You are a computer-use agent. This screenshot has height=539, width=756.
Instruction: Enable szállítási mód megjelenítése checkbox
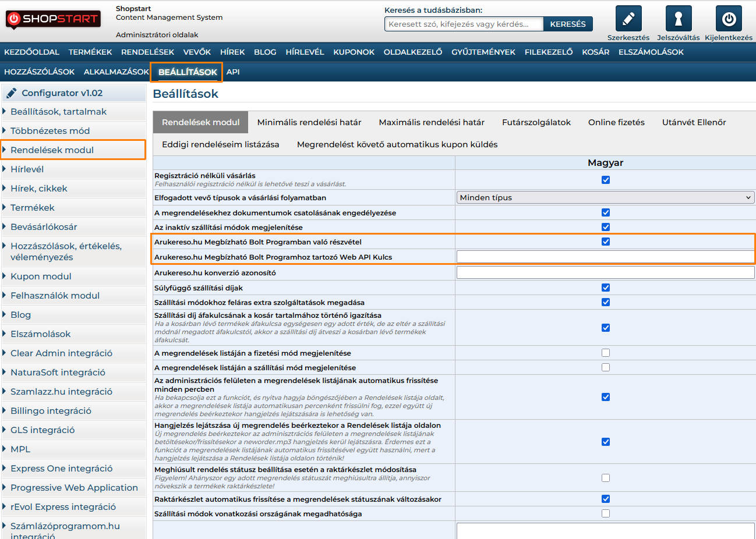(606, 367)
